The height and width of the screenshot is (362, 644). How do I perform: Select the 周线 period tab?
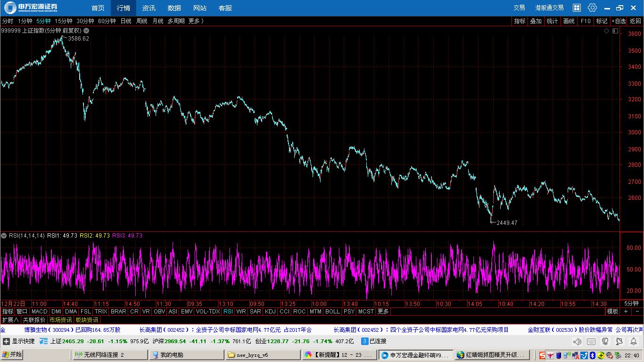(x=142, y=21)
